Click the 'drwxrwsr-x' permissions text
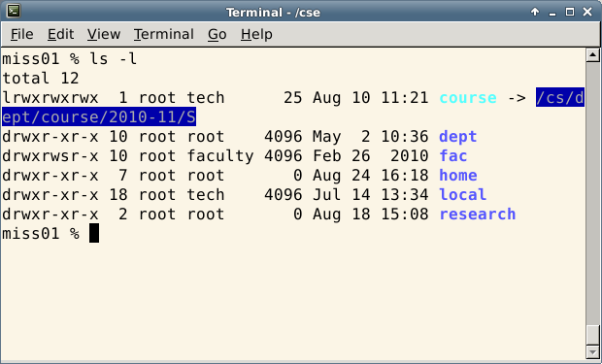The image size is (602, 364). [50, 156]
